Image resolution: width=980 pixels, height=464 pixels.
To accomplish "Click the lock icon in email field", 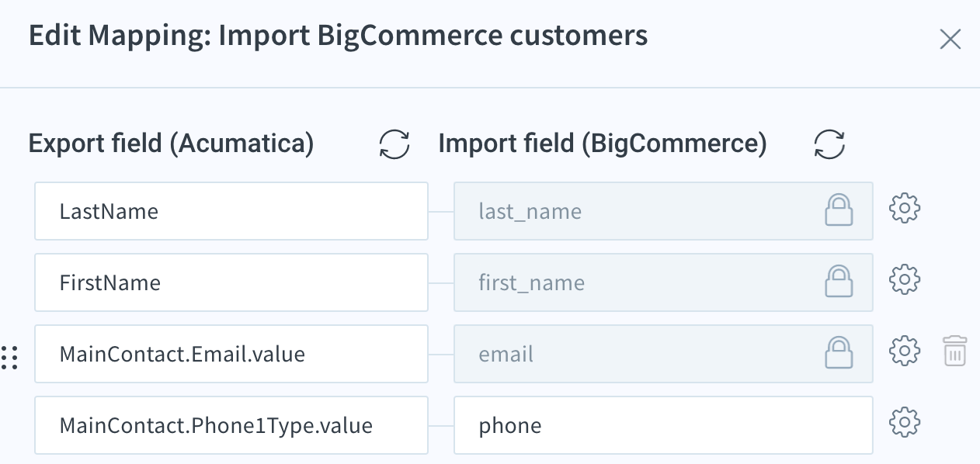I will tap(839, 352).
